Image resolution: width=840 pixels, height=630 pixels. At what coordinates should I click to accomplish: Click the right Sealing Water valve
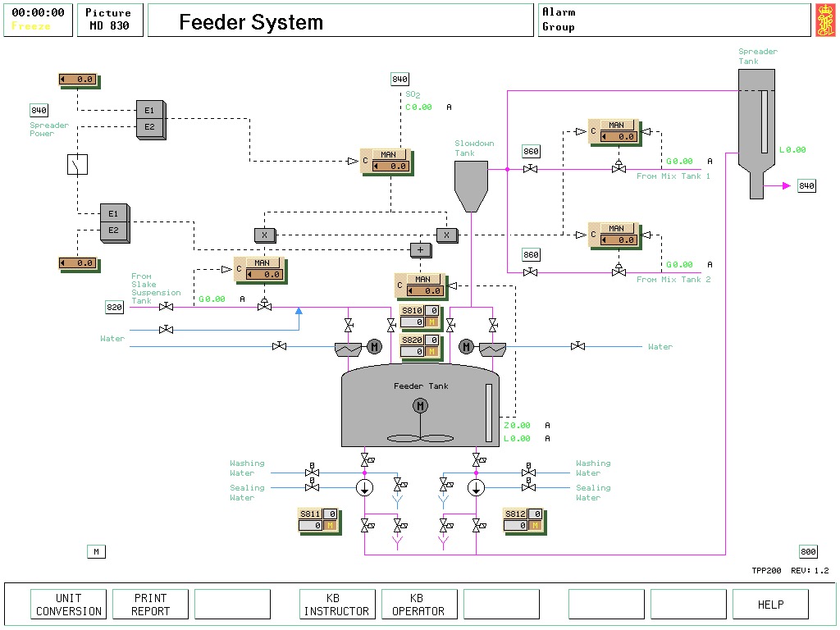(x=528, y=484)
